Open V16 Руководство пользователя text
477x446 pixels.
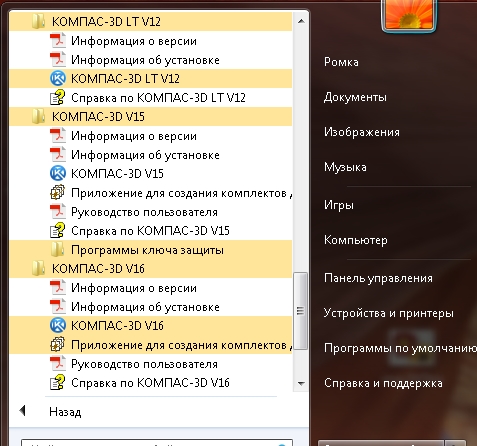[144, 364]
